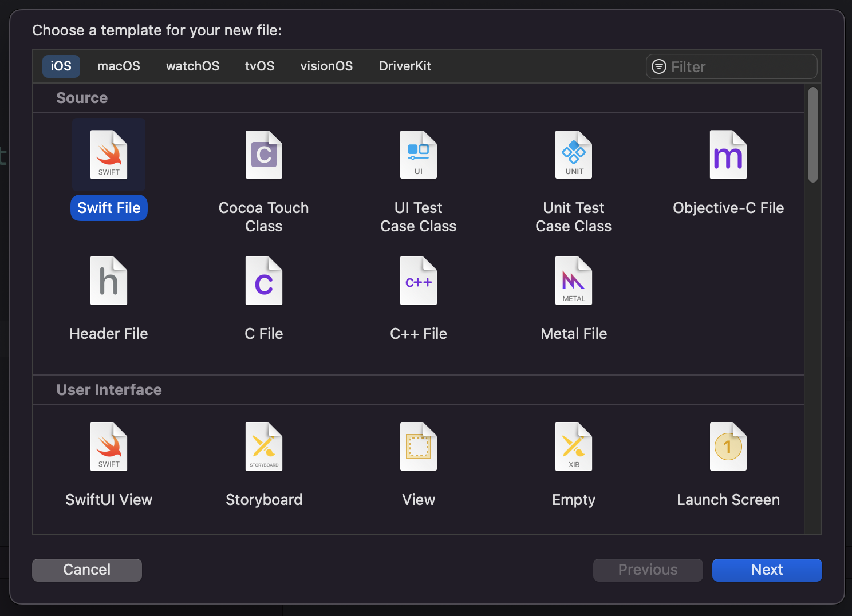Choose the Objective-C File template
The height and width of the screenshot is (616, 852).
pos(728,173)
